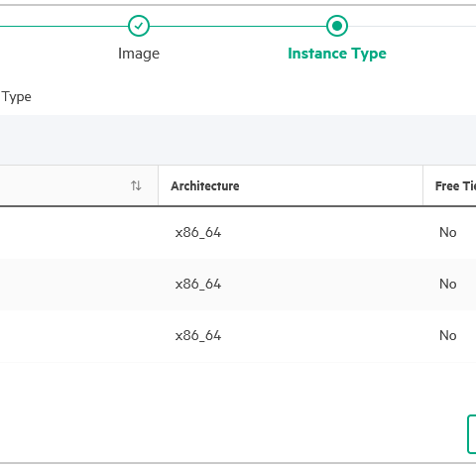
Task: Click the gray filter bar above the table
Action: pyautogui.click(x=238, y=140)
